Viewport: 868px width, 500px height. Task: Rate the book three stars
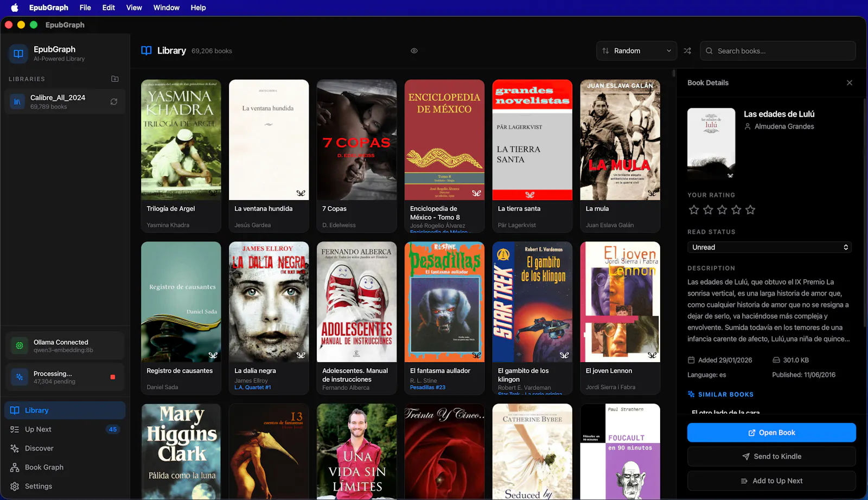click(x=722, y=209)
